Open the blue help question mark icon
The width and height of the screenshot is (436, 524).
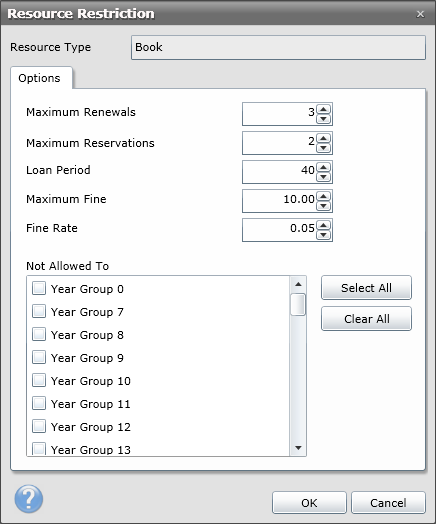(x=29, y=499)
